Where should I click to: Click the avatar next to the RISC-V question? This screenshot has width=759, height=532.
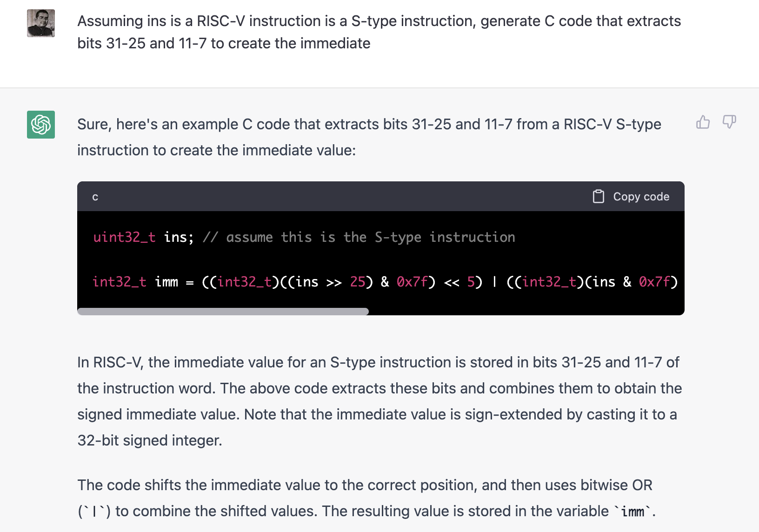[x=40, y=23]
